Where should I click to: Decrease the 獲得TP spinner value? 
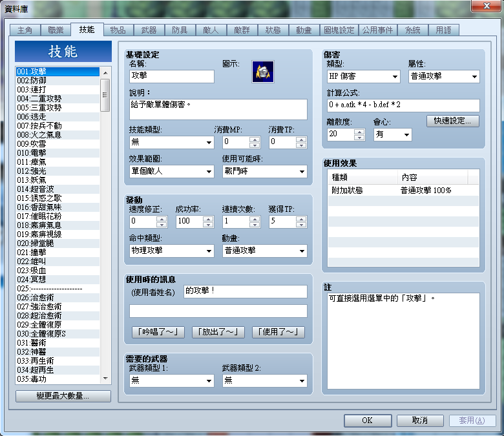point(301,225)
